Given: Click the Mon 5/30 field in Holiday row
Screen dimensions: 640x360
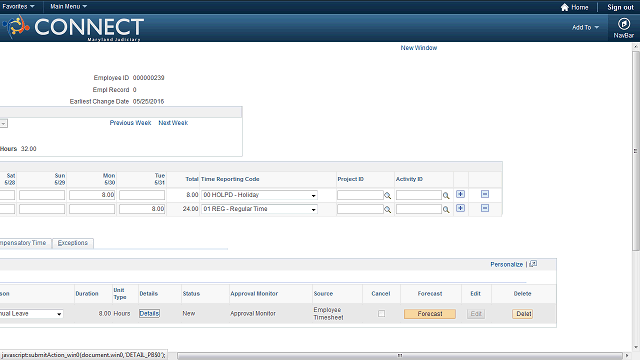Looking at the screenshot, I should click(x=92, y=195).
